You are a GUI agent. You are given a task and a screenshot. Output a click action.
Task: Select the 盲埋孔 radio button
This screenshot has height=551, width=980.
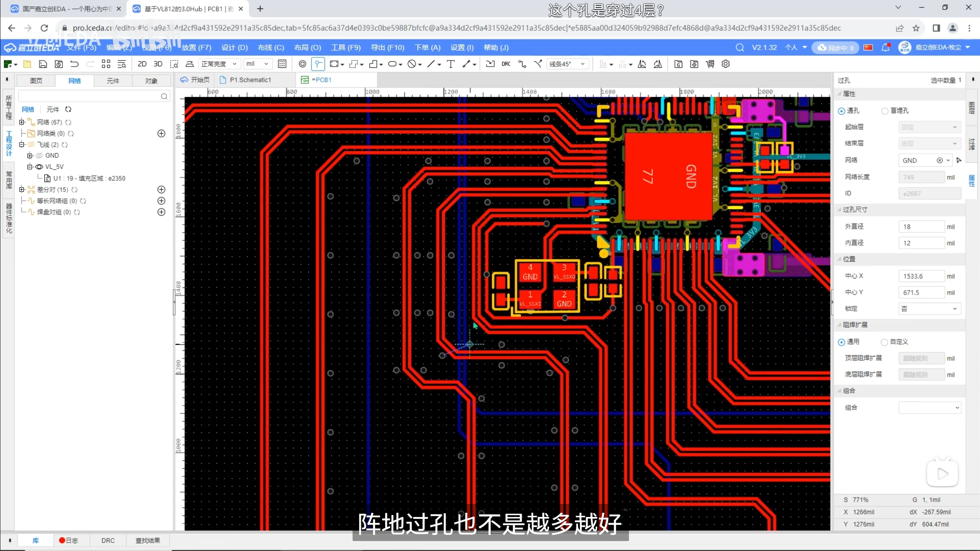tap(885, 111)
